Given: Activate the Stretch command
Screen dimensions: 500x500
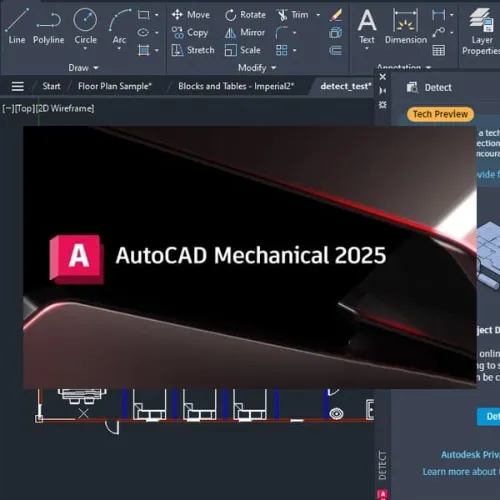Looking at the screenshot, I should click(193, 50).
